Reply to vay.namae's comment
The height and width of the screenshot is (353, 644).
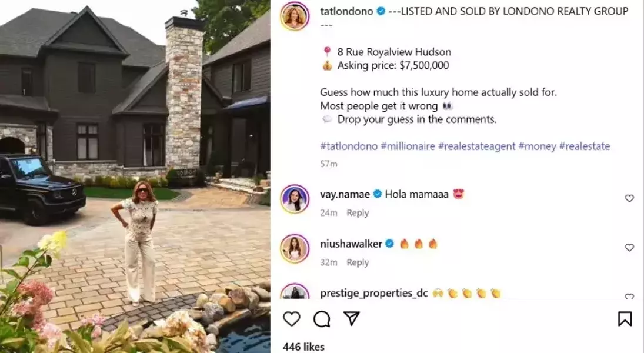(358, 213)
